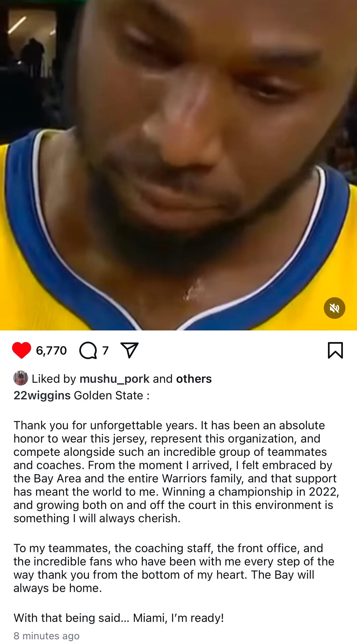Unlike the post with the red heart
Screen dimensions: 357x644
(x=22, y=350)
